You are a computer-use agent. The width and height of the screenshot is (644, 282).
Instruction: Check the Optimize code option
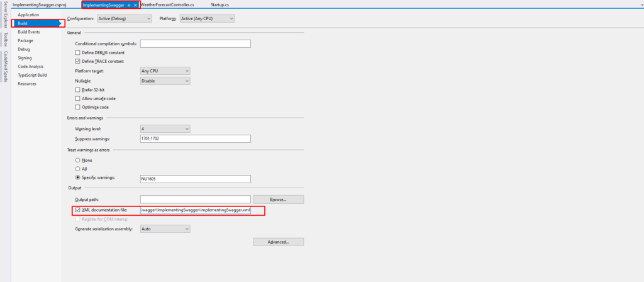pos(78,107)
